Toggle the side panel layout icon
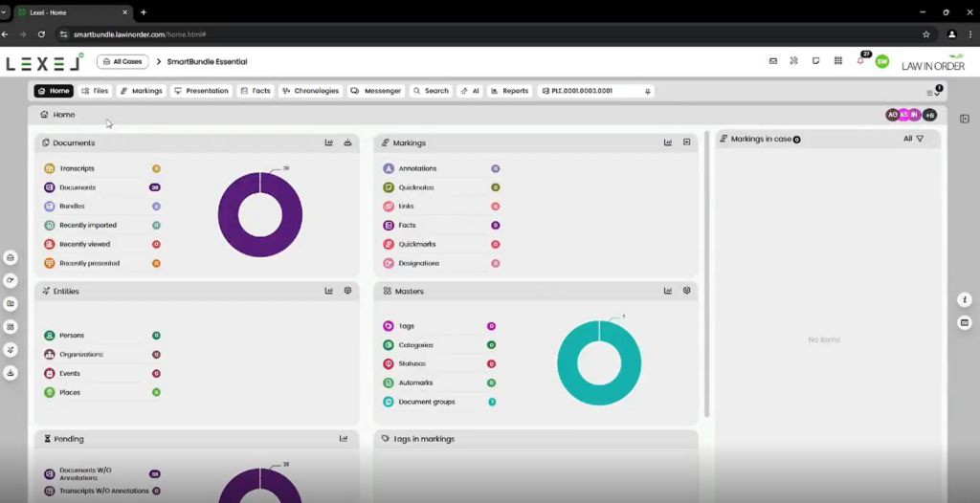The height and width of the screenshot is (503, 980). [965, 119]
